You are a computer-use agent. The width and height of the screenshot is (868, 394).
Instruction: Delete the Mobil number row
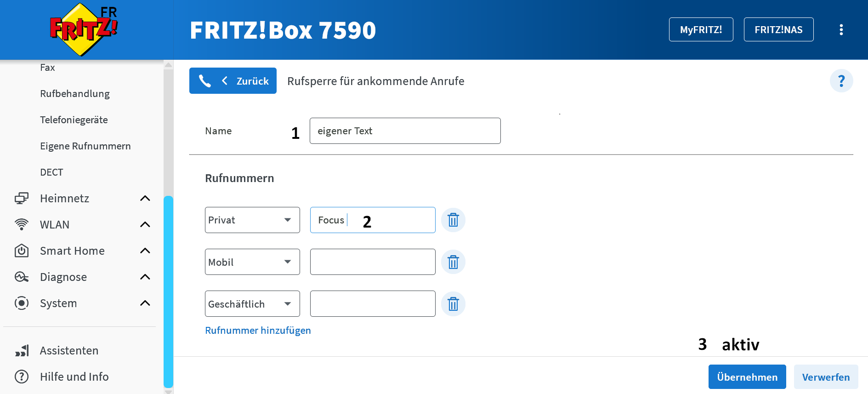tap(453, 262)
